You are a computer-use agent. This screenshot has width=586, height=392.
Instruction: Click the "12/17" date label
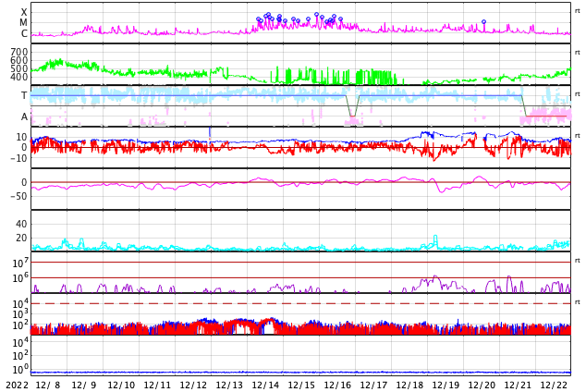click(x=373, y=385)
